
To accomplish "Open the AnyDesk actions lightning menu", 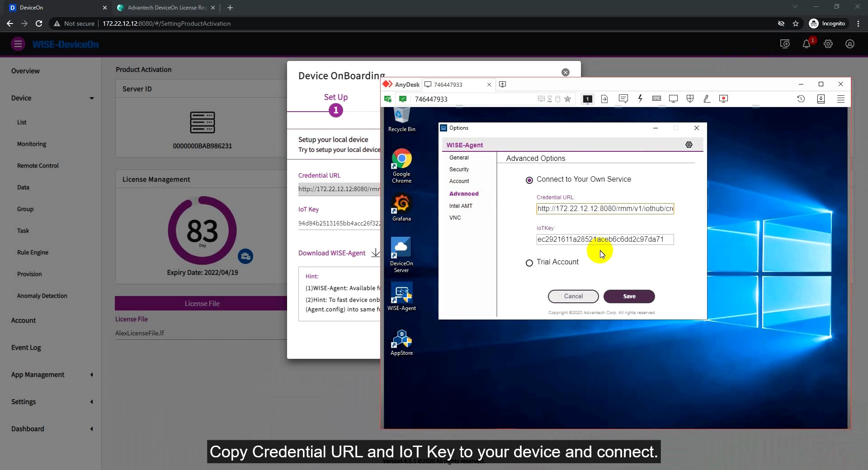I will coord(640,99).
